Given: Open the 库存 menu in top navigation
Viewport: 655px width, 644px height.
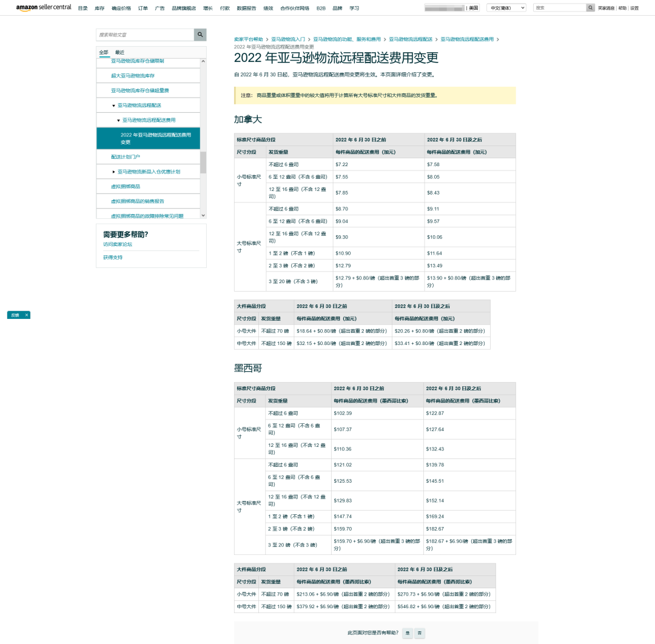Looking at the screenshot, I should coord(99,8).
